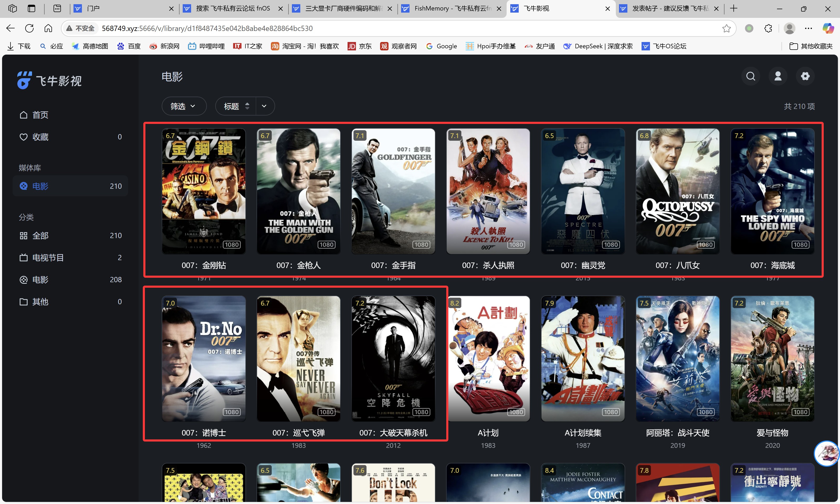The height and width of the screenshot is (504, 840).
Task: Open the user account icon in header
Action: coord(778,76)
